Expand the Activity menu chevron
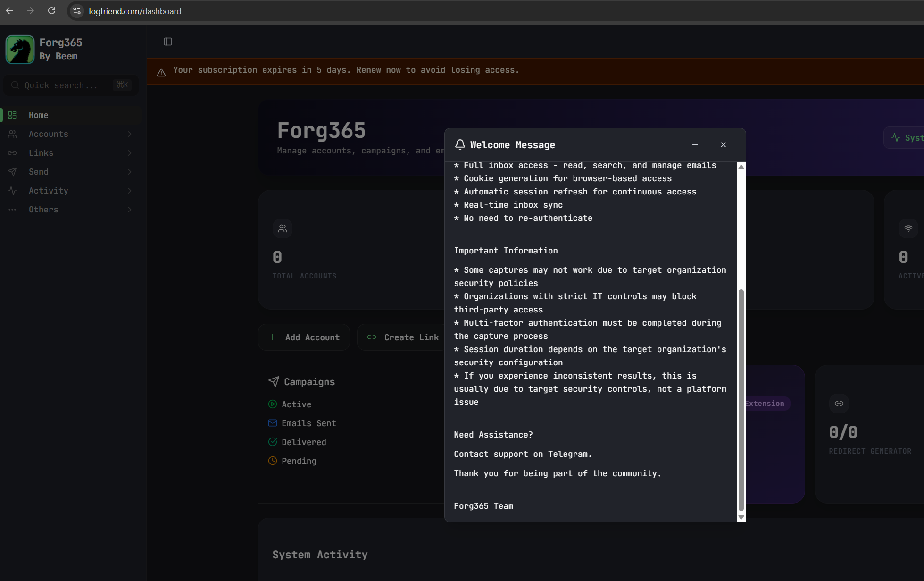 point(129,191)
